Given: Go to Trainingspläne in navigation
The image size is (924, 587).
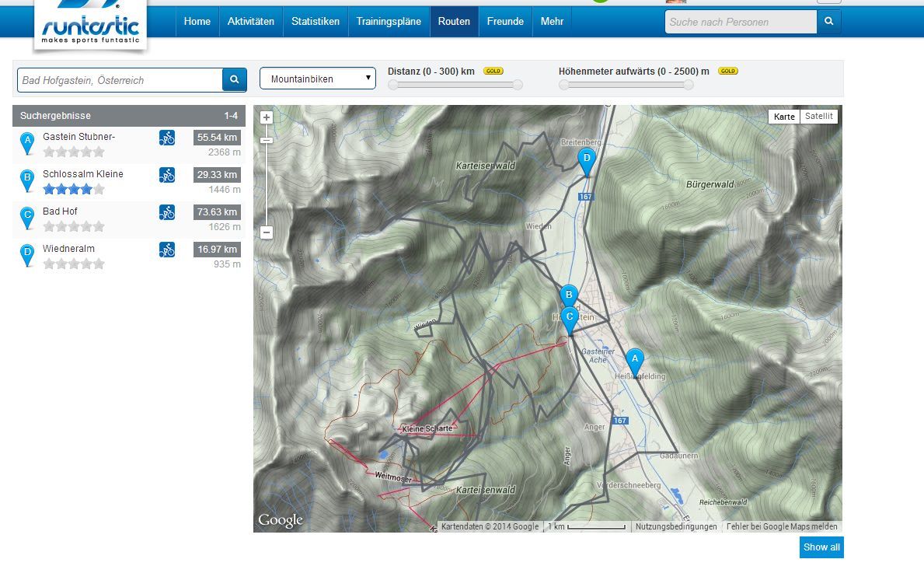Looking at the screenshot, I should click(x=389, y=22).
